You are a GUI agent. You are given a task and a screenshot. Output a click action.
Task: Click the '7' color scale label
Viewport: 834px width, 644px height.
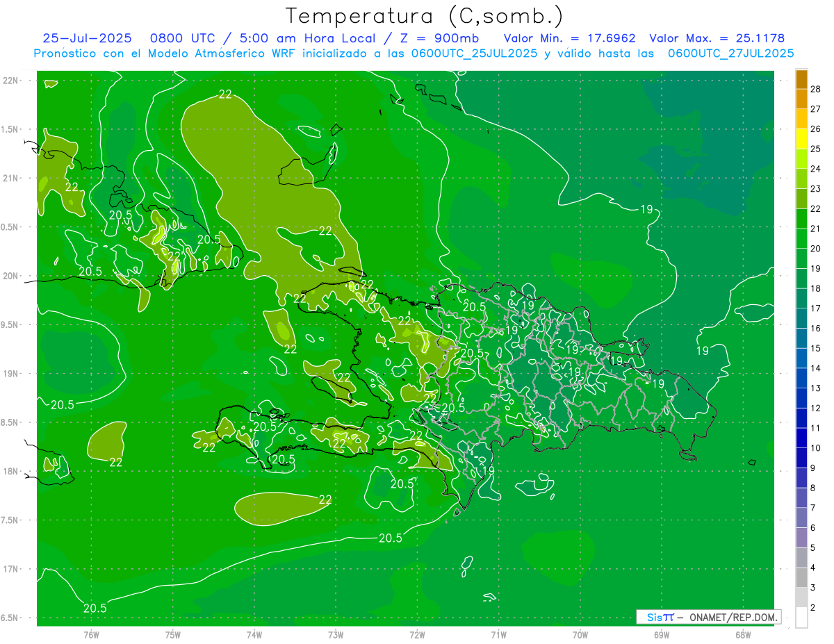815,509
